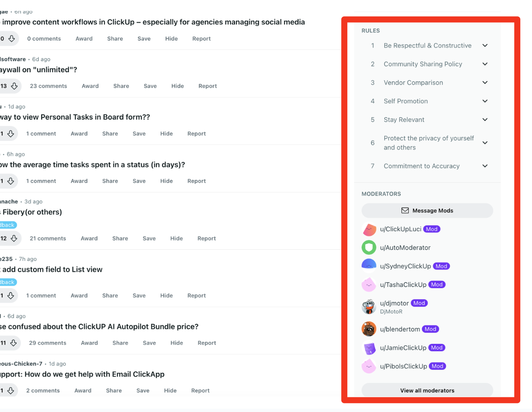This screenshot has width=532, height=412.
Task: Open the average time tasks in status post
Action: coord(92,165)
